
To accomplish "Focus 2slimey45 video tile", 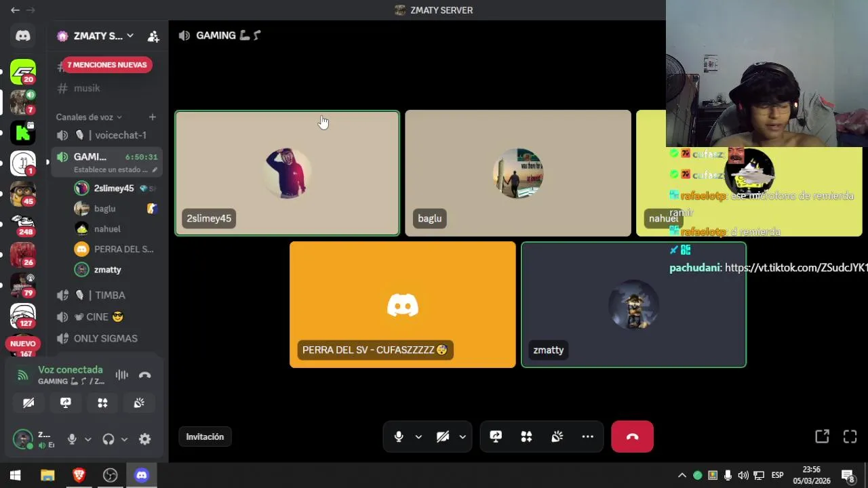I will pyautogui.click(x=288, y=173).
